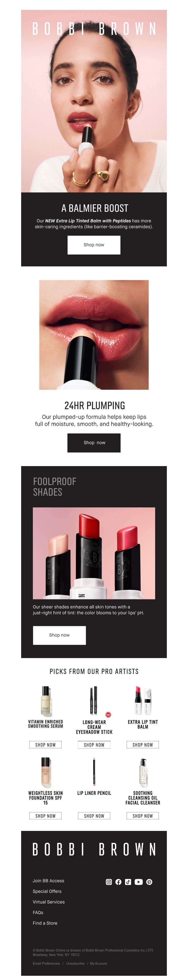Open the YouTube social icon
Screen dimensions: 188x980
point(139,882)
